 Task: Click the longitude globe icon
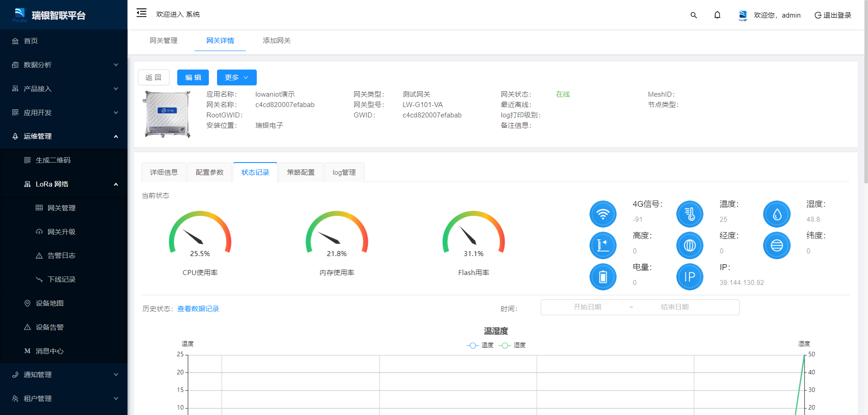[x=689, y=245]
